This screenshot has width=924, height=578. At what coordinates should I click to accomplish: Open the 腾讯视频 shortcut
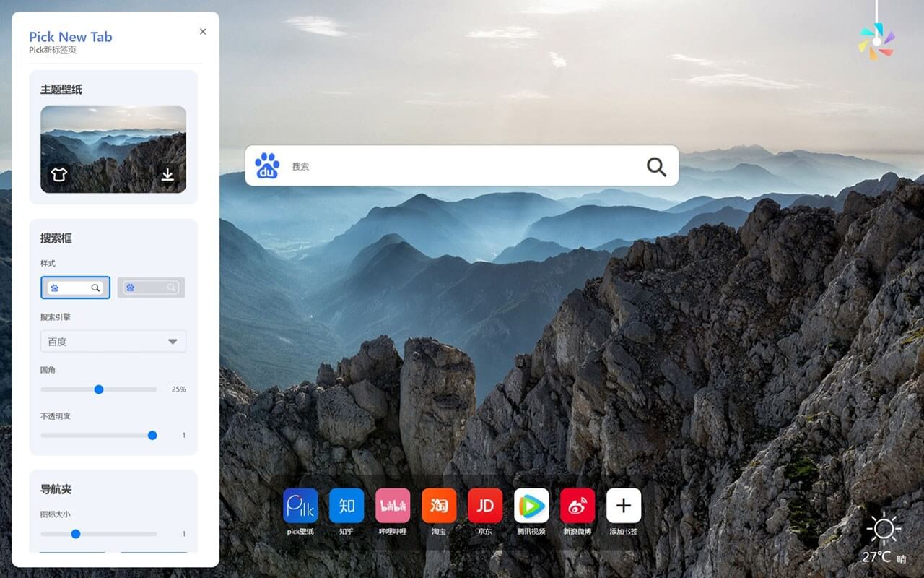(531, 506)
